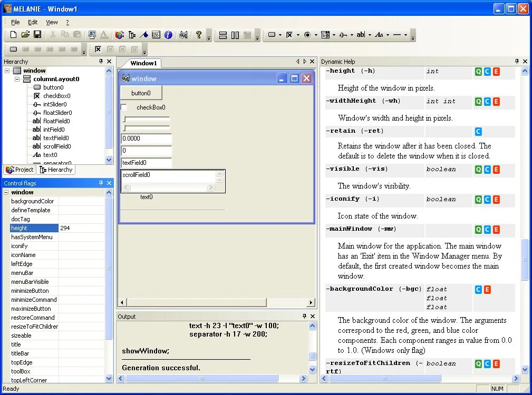Insert a column layout from the toolbar
The width and height of the screenshot is (532, 395).
(223, 35)
